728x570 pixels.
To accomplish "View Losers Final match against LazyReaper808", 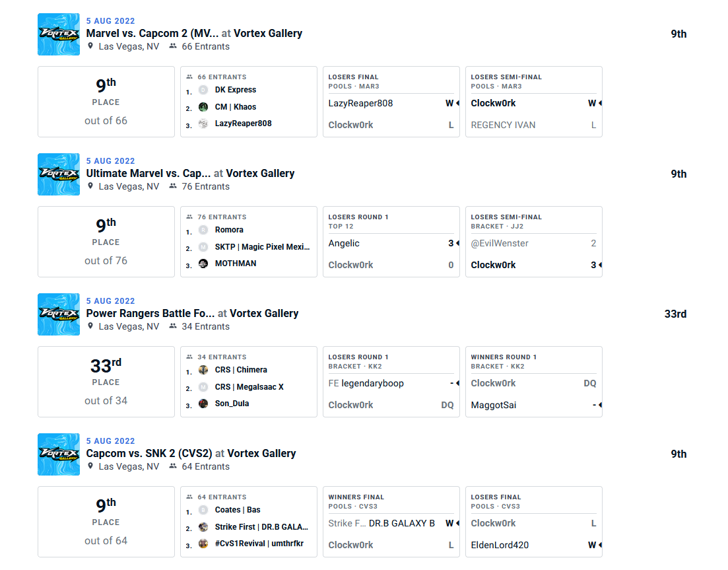I will click(x=391, y=102).
